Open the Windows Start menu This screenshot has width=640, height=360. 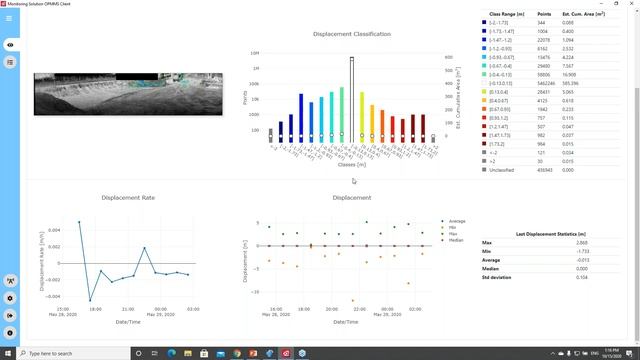pos(8,353)
